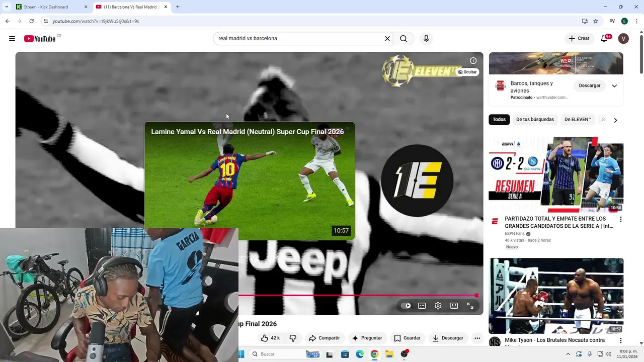
Task: Open options menu for PARTIDAZO TOTAL video
Action: coord(620,220)
